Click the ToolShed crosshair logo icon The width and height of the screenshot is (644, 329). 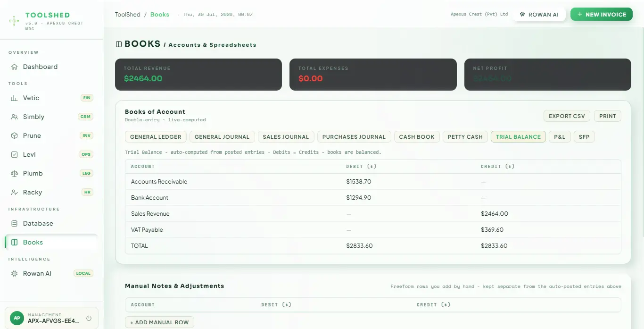14,20
